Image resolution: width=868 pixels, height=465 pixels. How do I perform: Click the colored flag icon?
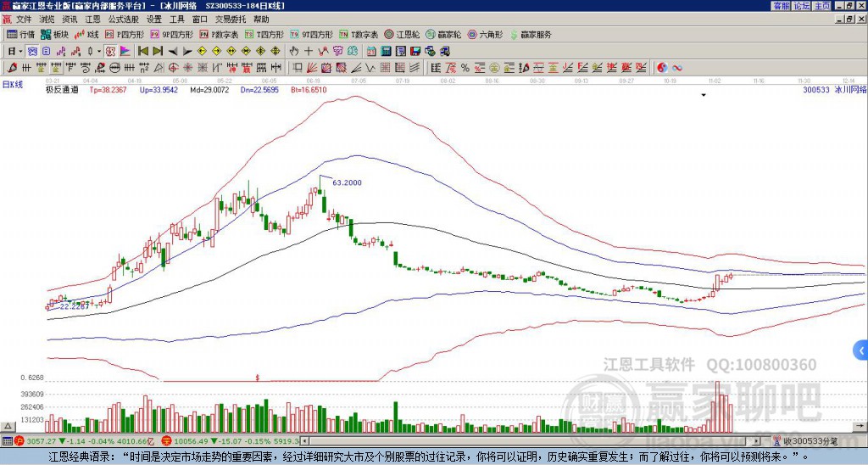(x=125, y=51)
